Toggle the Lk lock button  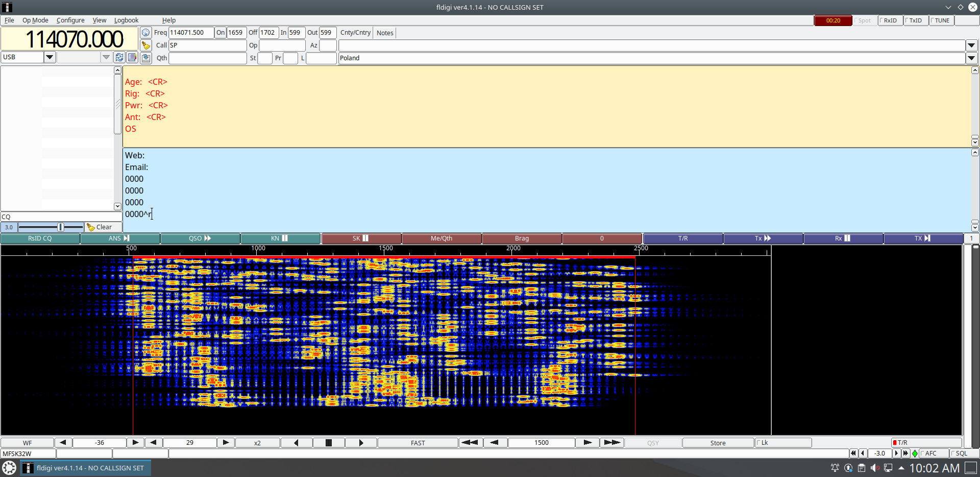[783, 443]
